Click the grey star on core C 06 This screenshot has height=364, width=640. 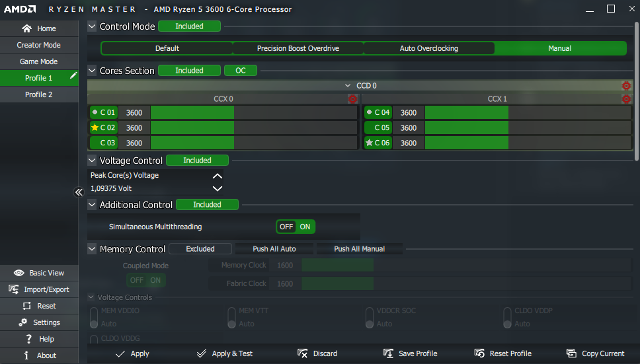[369, 143]
